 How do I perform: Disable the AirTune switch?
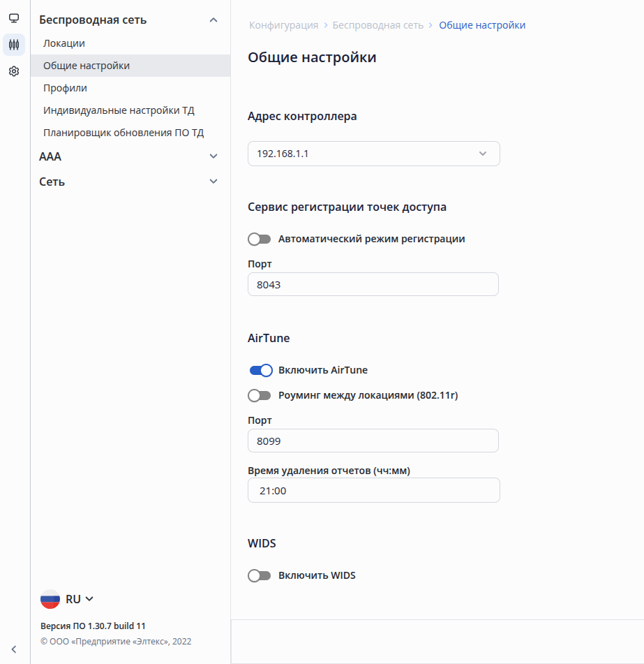[x=260, y=371]
